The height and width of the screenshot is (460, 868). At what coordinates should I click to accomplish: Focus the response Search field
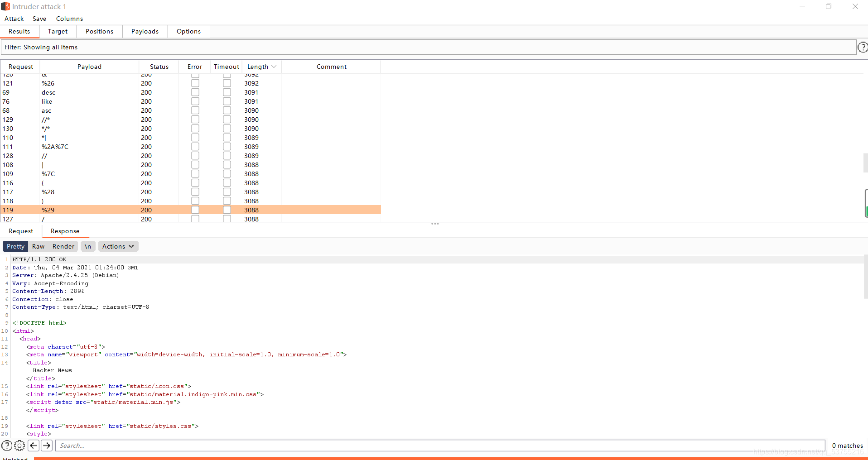[x=440, y=446]
